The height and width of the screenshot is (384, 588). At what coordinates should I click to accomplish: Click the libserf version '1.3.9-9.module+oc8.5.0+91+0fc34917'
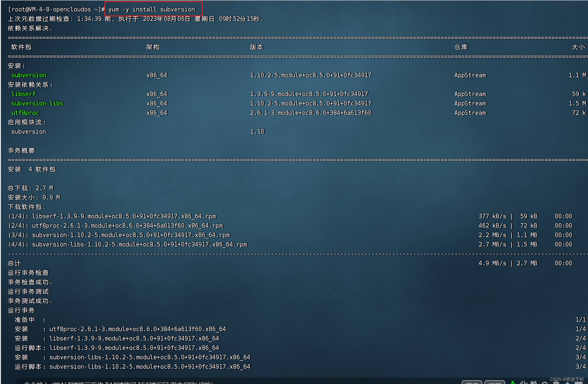tap(309, 94)
